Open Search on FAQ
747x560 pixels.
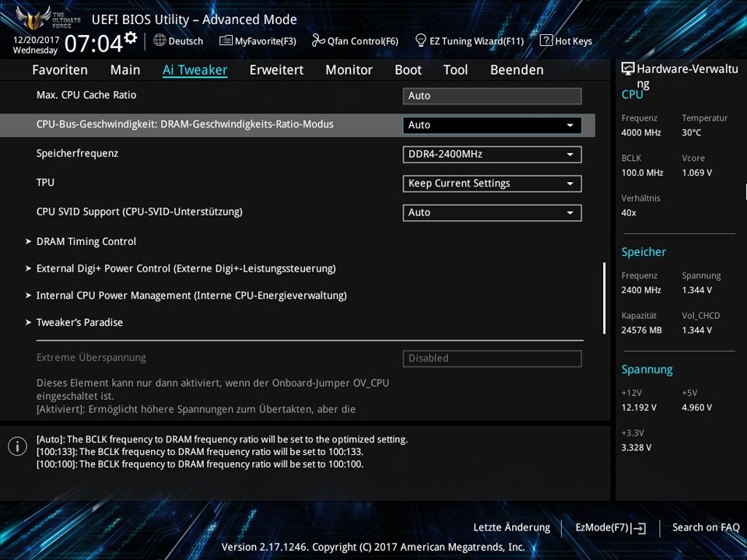(706, 527)
